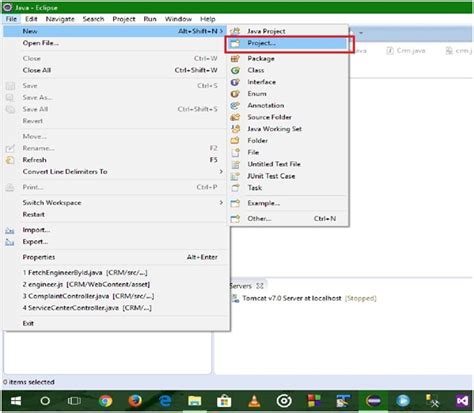The image size is (474, 413).
Task: Click the Enum icon
Action: (235, 94)
